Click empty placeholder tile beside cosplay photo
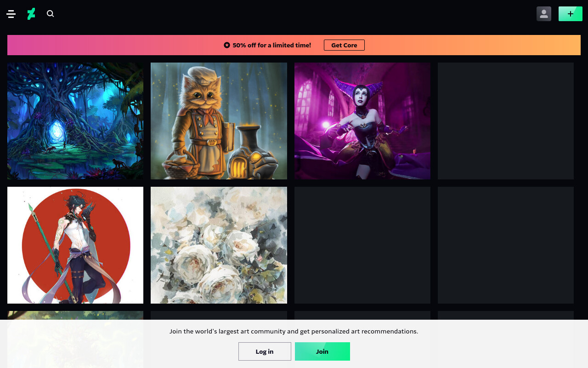 (x=506, y=121)
